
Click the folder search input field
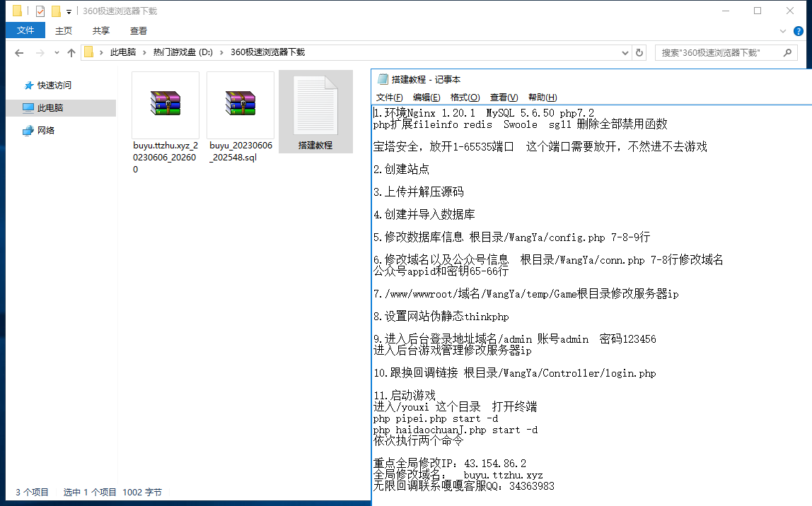click(x=718, y=53)
